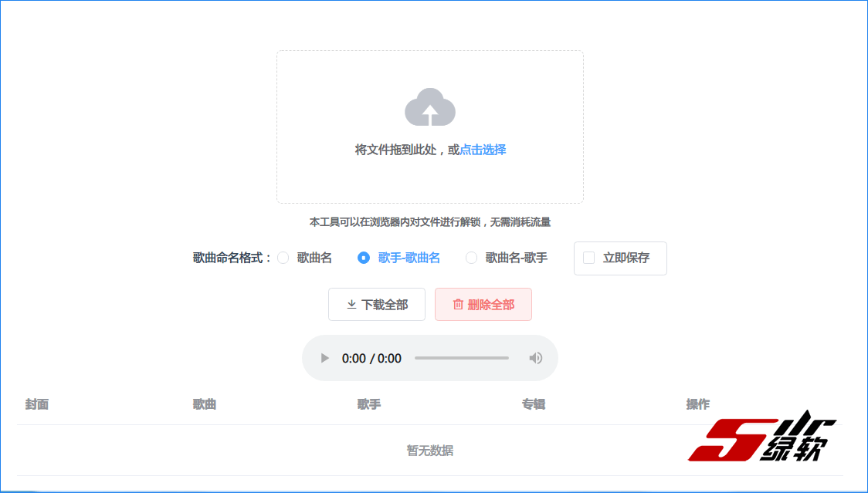The image size is (868, 493).
Task: Click the 暂无数据 empty table row
Action: (x=429, y=451)
